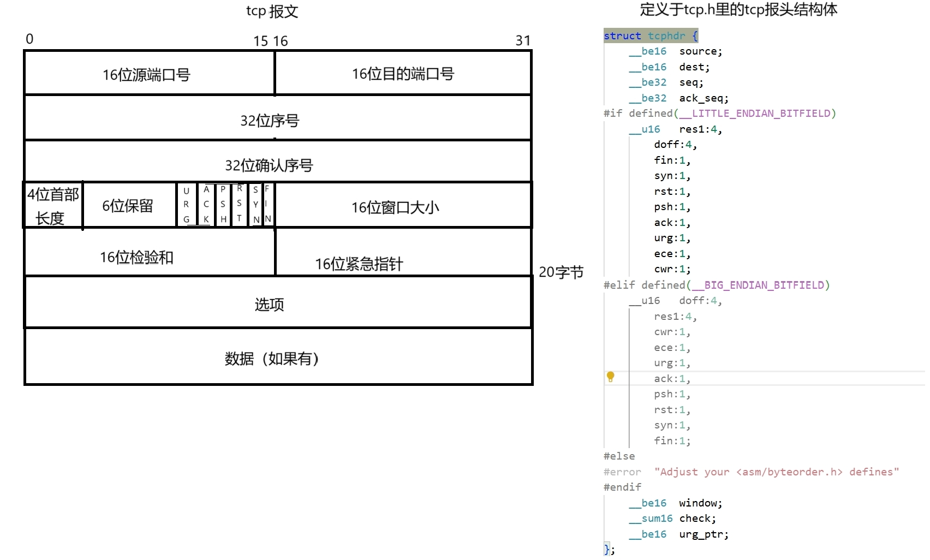Click the FIN flag cell
The image size is (930, 560).
pos(267,205)
